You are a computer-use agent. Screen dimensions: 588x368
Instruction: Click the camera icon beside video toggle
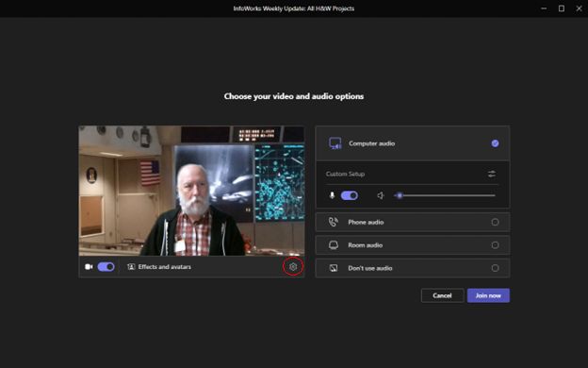pyautogui.click(x=89, y=267)
